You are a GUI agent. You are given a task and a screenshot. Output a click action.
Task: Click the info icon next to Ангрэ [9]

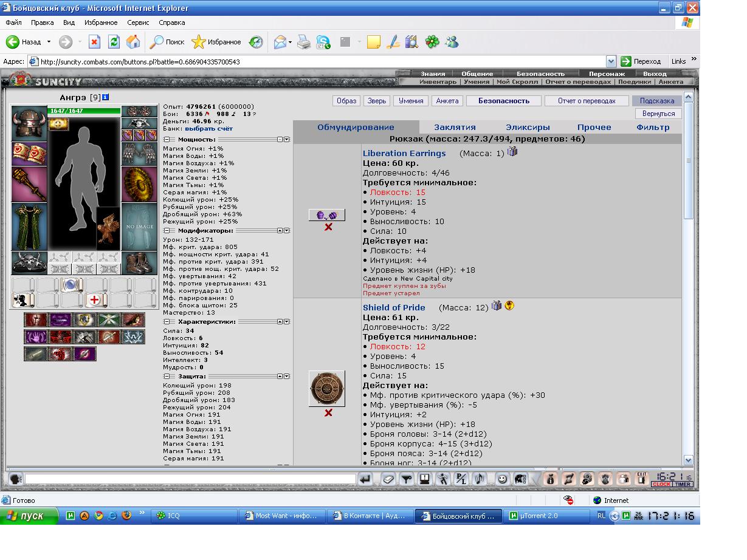[x=106, y=97]
